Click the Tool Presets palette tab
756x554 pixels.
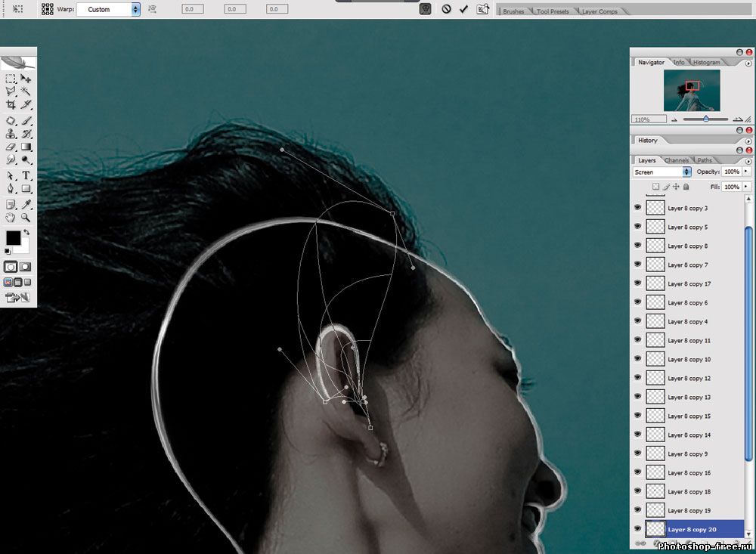[553, 11]
